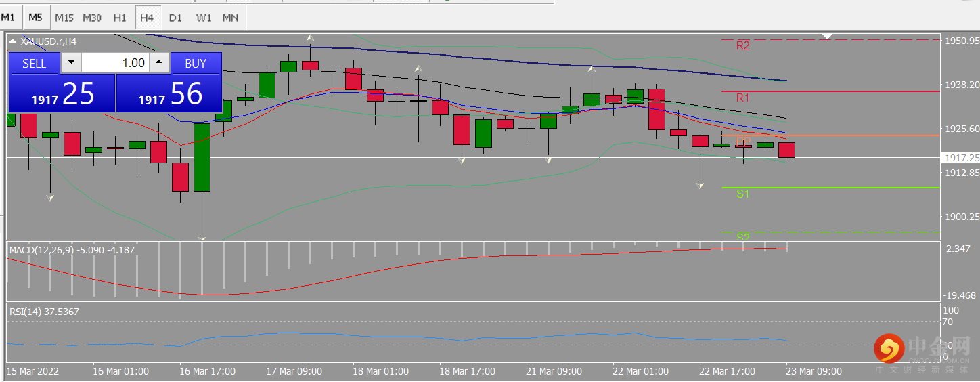Click time label 18 Mar 01:00

pos(380,371)
